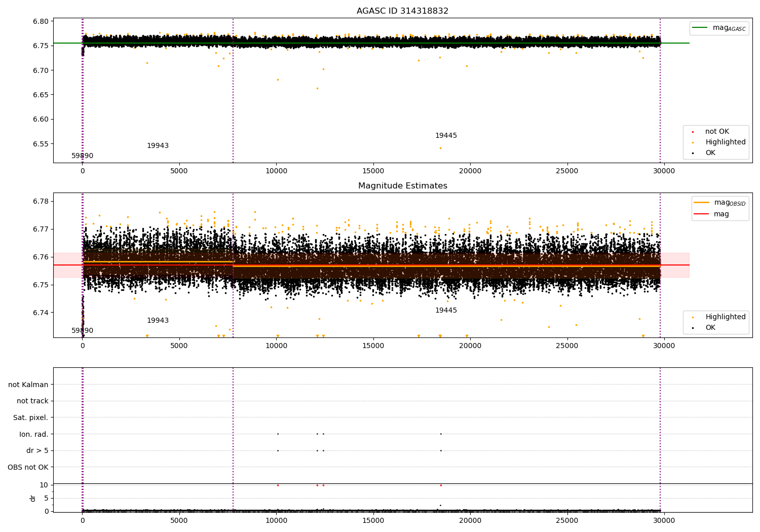Screen dimensions: 760x532
Task: Click the 6.60 y-axis tick label
Action: coord(41,120)
